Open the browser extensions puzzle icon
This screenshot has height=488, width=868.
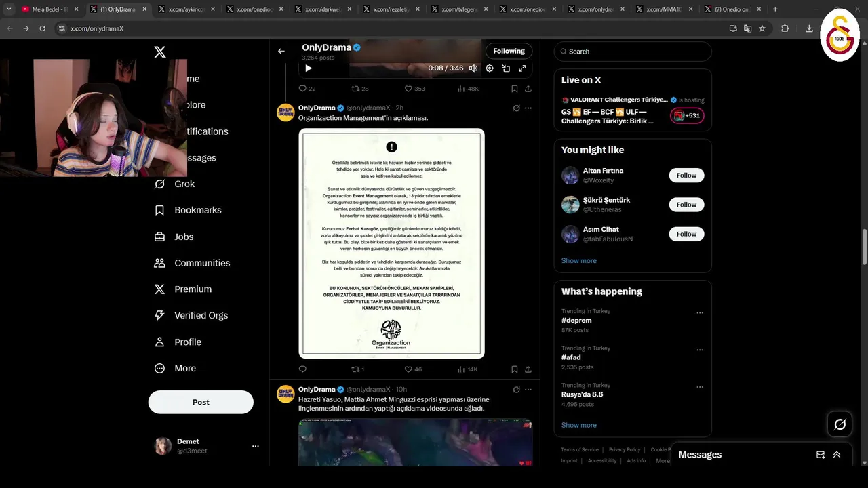coord(785,28)
